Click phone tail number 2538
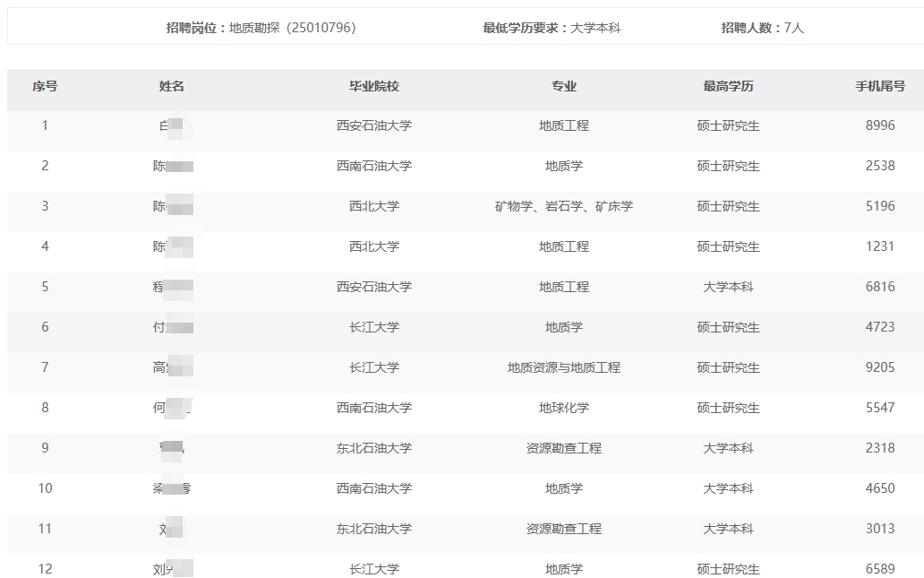This screenshot has width=924, height=578. coord(880,166)
